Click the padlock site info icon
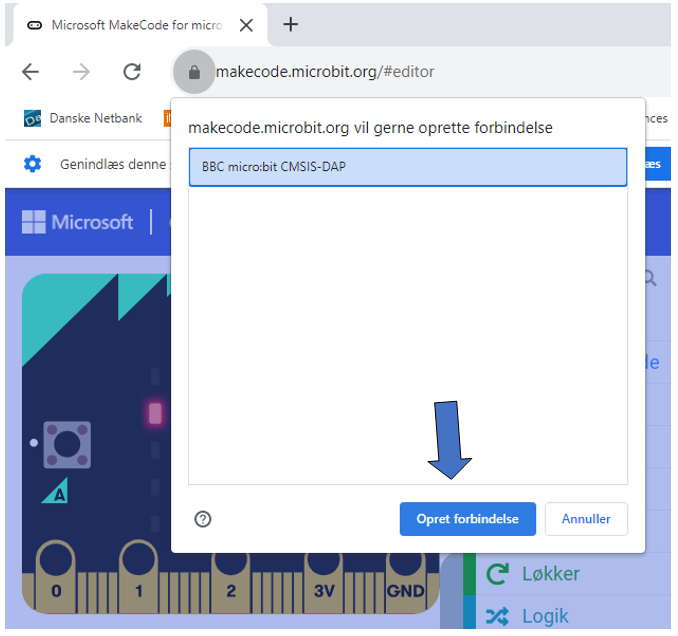Image resolution: width=678 pixels, height=636 pixels. (x=194, y=72)
